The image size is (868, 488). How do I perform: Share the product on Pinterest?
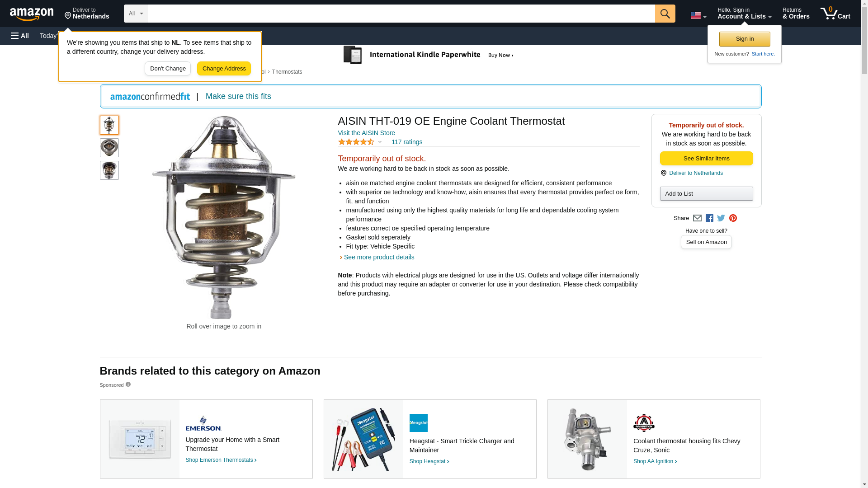[733, 218]
